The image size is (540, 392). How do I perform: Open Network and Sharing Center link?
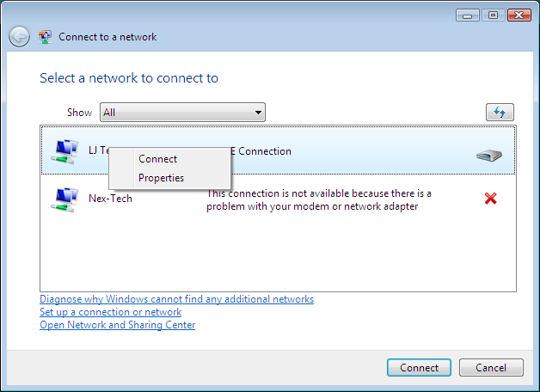tap(118, 325)
